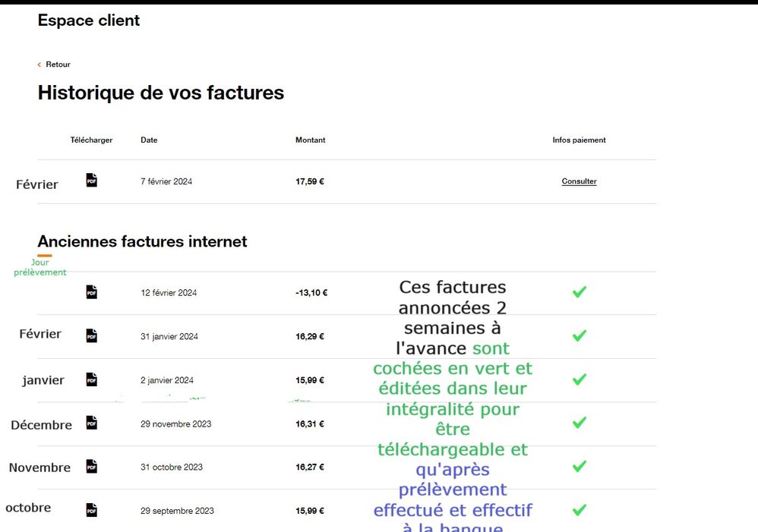The image size is (758, 532).
Task: Select the checkmark beside the Décembre bill
Action: click(x=580, y=423)
